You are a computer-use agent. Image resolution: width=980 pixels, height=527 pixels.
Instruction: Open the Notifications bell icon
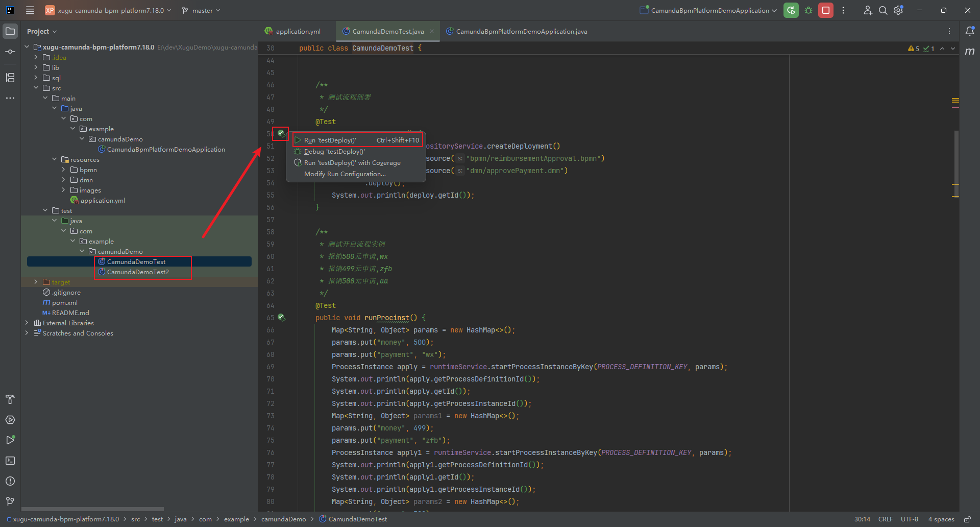coord(970,31)
